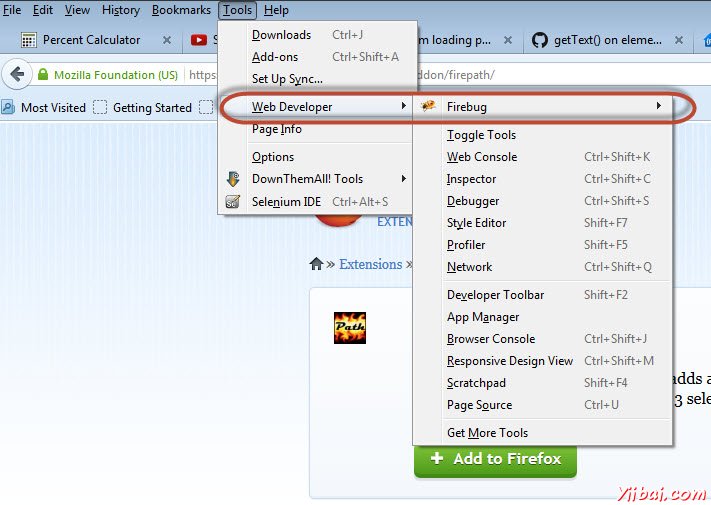Click the Tools menu
This screenshot has height=505, width=711.
pyautogui.click(x=237, y=10)
